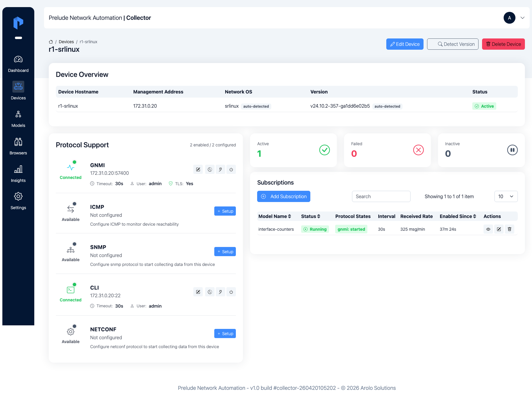Screen dimensions: 532x399
Task: Click the Delete Device button
Action: 503,44
